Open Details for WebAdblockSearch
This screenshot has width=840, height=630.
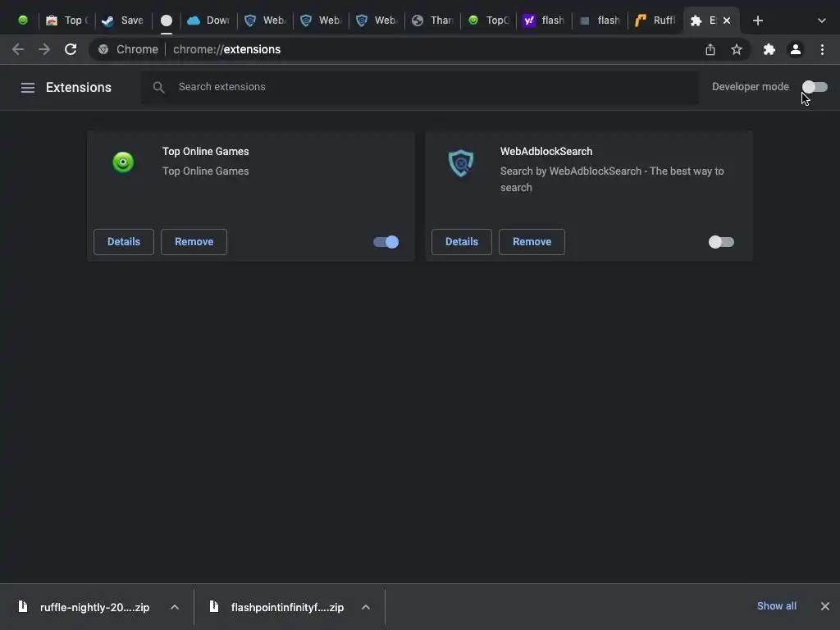click(462, 242)
